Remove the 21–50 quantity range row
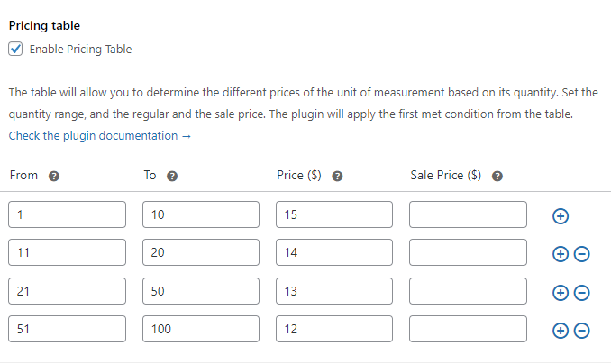Screen dimensions: 611x364 click(x=581, y=293)
